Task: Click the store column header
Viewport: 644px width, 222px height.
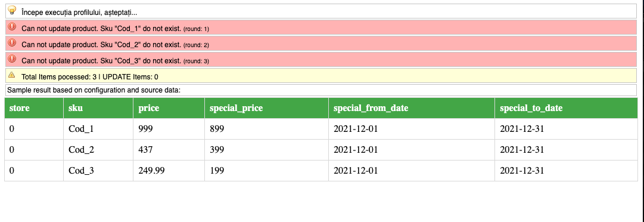Action: pyautogui.click(x=34, y=108)
